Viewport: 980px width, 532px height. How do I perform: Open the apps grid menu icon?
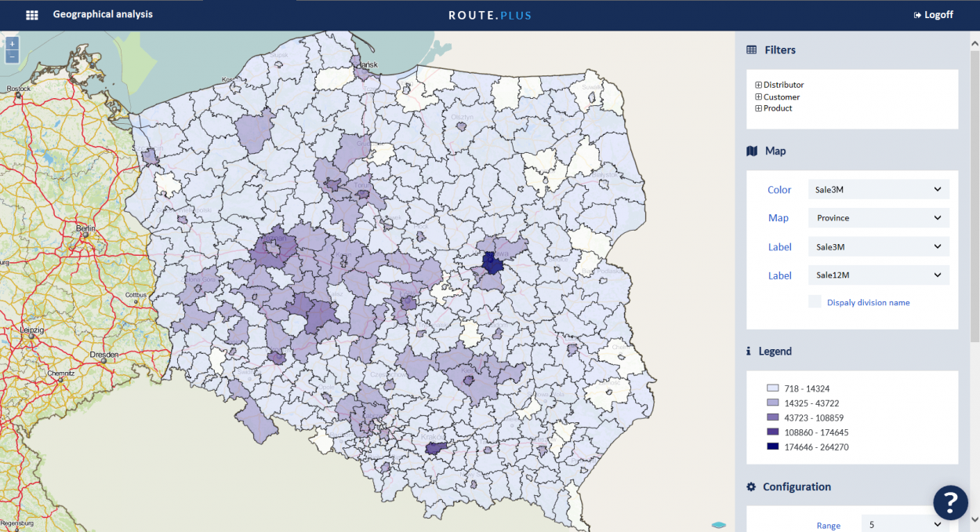pyautogui.click(x=32, y=15)
